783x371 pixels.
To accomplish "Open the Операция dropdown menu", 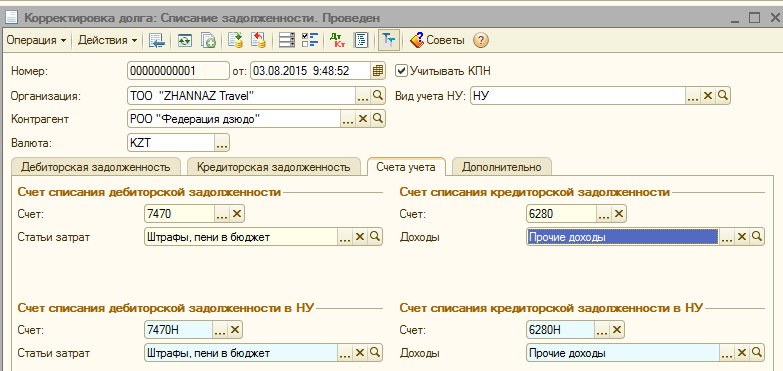I will click(x=36, y=40).
